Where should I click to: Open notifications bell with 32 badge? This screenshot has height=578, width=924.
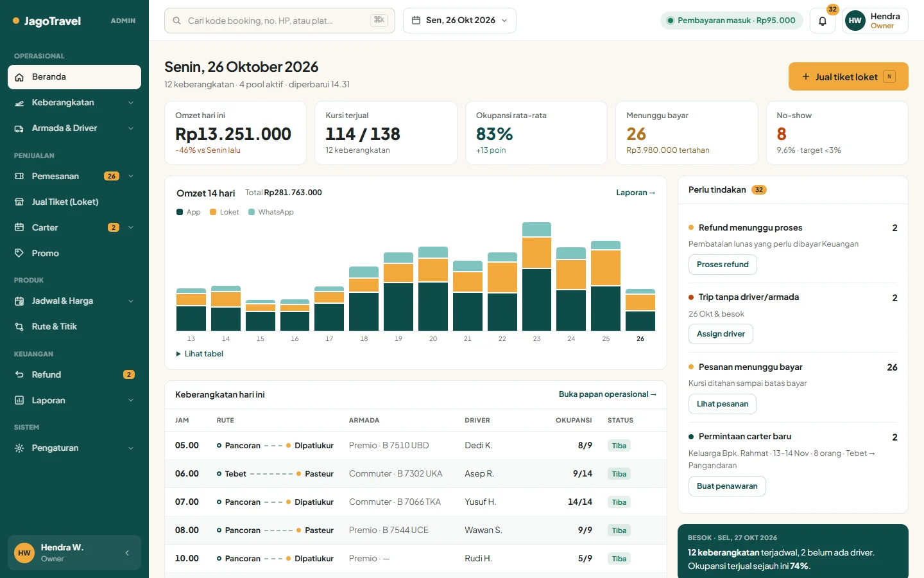coord(823,21)
